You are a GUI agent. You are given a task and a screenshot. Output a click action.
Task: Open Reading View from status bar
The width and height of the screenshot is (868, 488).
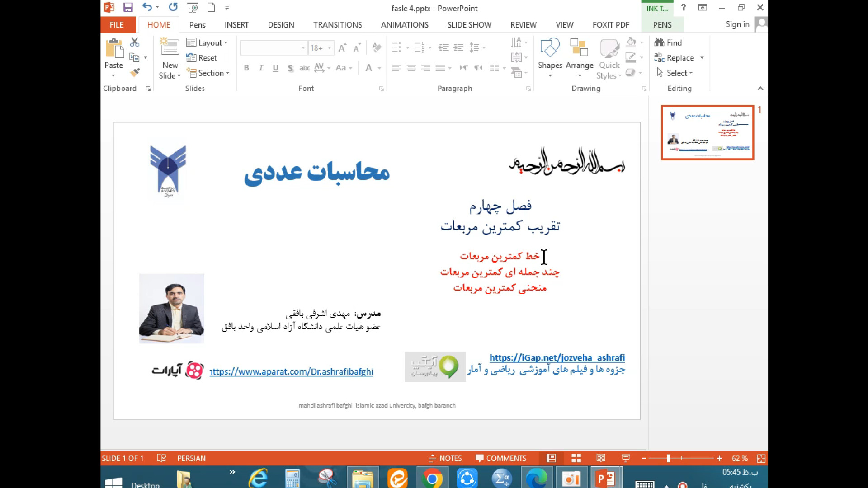tap(601, 458)
